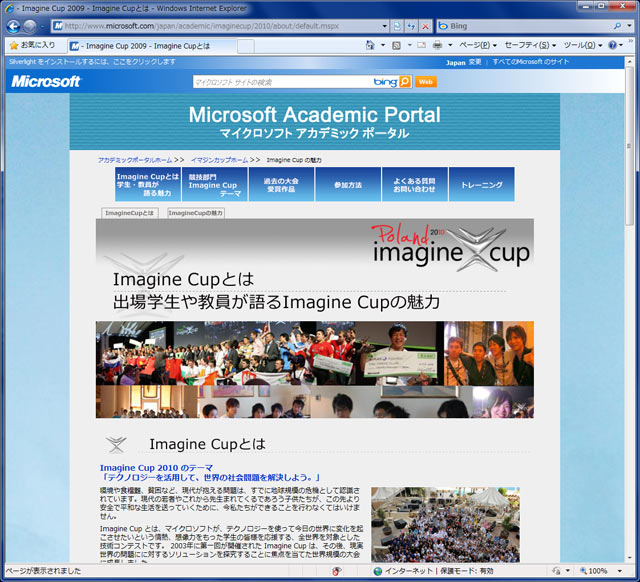Open the ツール(O) menu
Viewport: 640px width, 582px height.
tap(583, 45)
